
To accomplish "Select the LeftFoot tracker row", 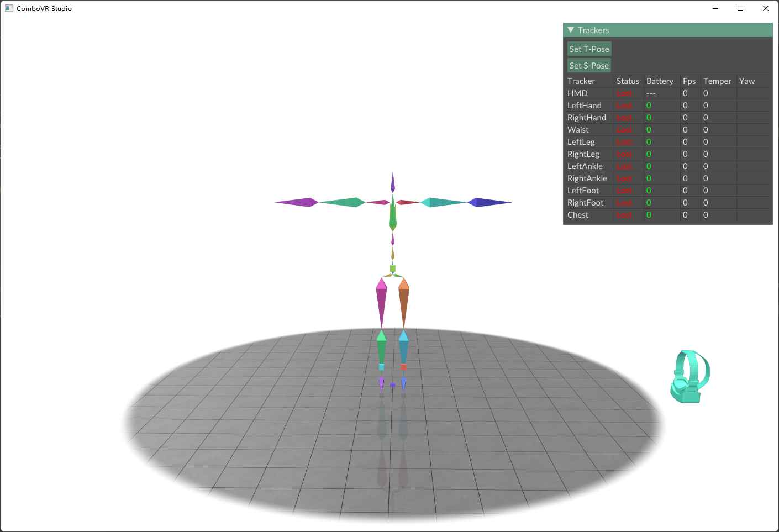I will (x=667, y=191).
